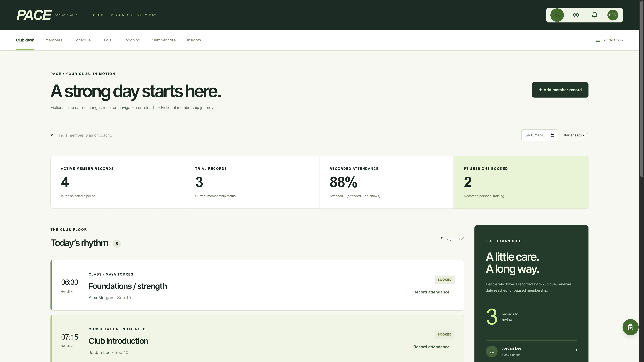Click BOOKED badge on Club introduction

[444, 334]
